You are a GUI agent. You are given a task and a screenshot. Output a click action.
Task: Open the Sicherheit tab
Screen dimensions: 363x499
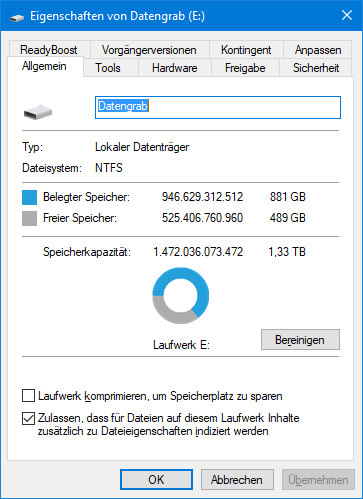pyautogui.click(x=316, y=68)
